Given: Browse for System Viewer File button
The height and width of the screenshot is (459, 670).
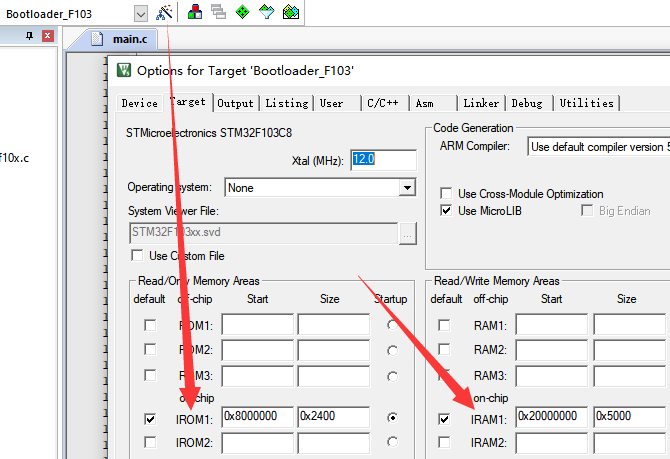Looking at the screenshot, I should pos(408,233).
